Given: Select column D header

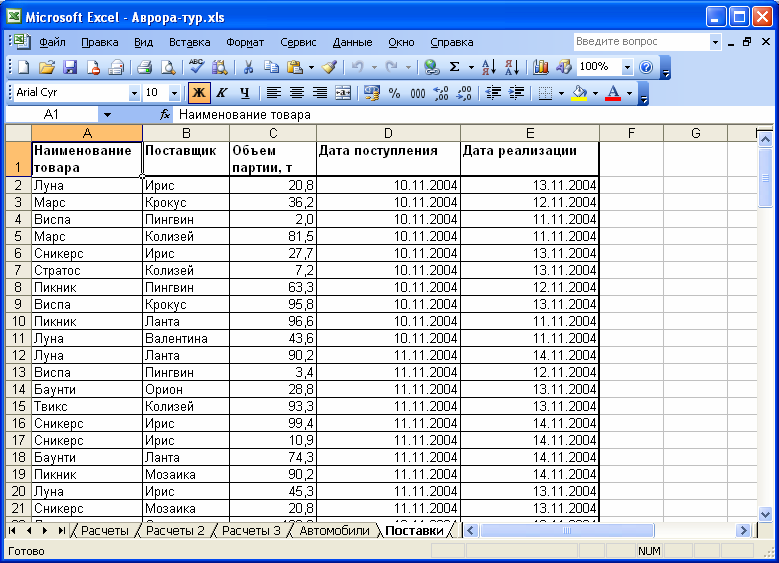Looking at the screenshot, I should point(388,133).
